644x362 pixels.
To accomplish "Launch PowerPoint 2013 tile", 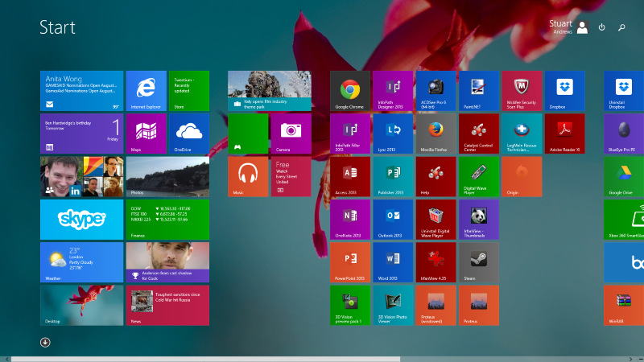I will (350, 262).
